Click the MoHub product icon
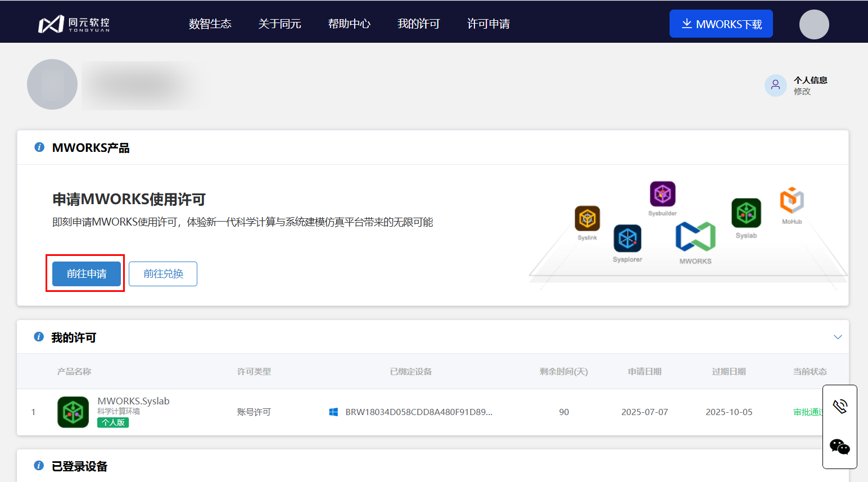The image size is (868, 482). tap(792, 201)
